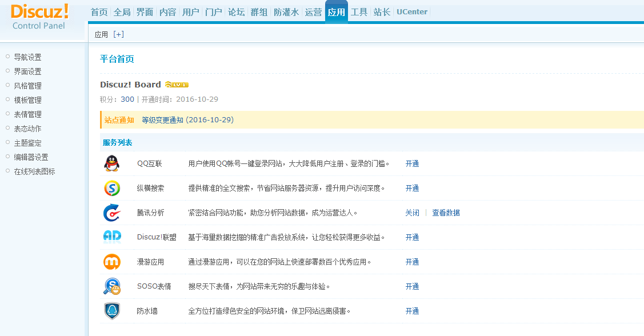The image size is (644, 336).
Task: Click the 腾讯分析 service name
Action: pos(150,213)
